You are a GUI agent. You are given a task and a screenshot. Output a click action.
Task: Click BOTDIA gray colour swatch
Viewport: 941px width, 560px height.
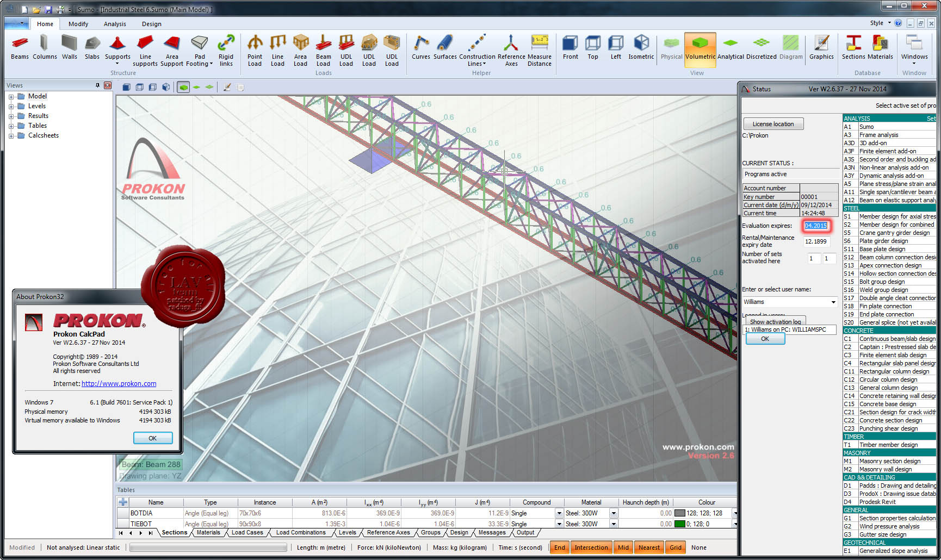pyautogui.click(x=679, y=513)
